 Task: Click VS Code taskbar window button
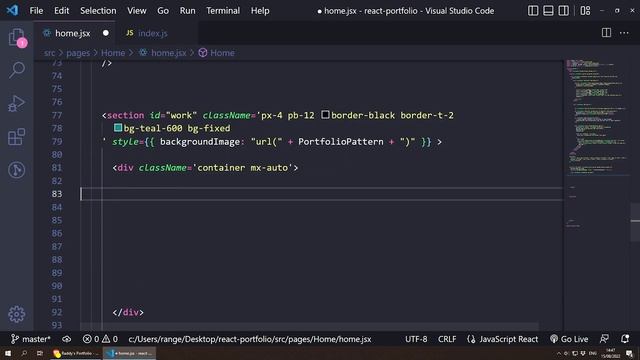tap(129, 353)
